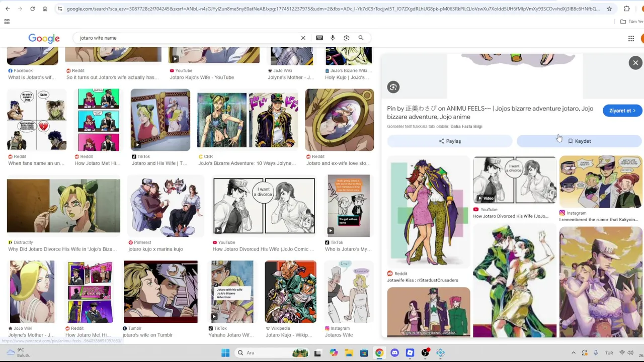The width and height of the screenshot is (644, 362).
Task: Open 'Jotaro Kujo's Wife - YouTube' link
Action: pos(202,77)
